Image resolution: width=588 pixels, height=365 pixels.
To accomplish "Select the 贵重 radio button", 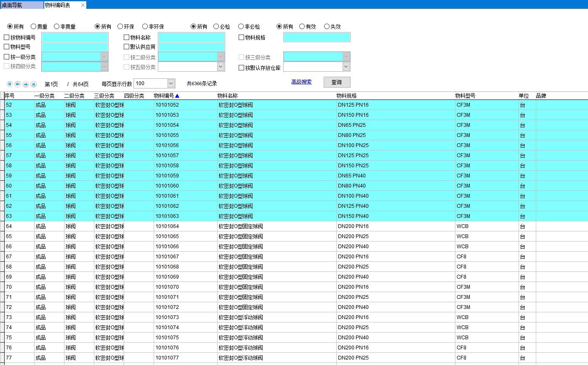I will click(34, 27).
